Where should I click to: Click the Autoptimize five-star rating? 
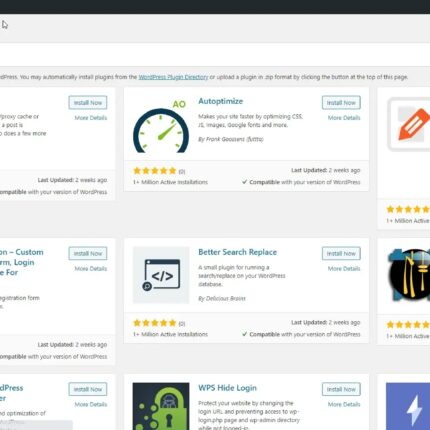tap(155, 171)
